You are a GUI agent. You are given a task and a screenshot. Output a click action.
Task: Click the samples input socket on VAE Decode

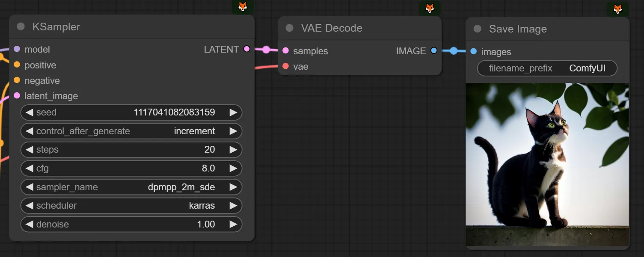coord(286,51)
